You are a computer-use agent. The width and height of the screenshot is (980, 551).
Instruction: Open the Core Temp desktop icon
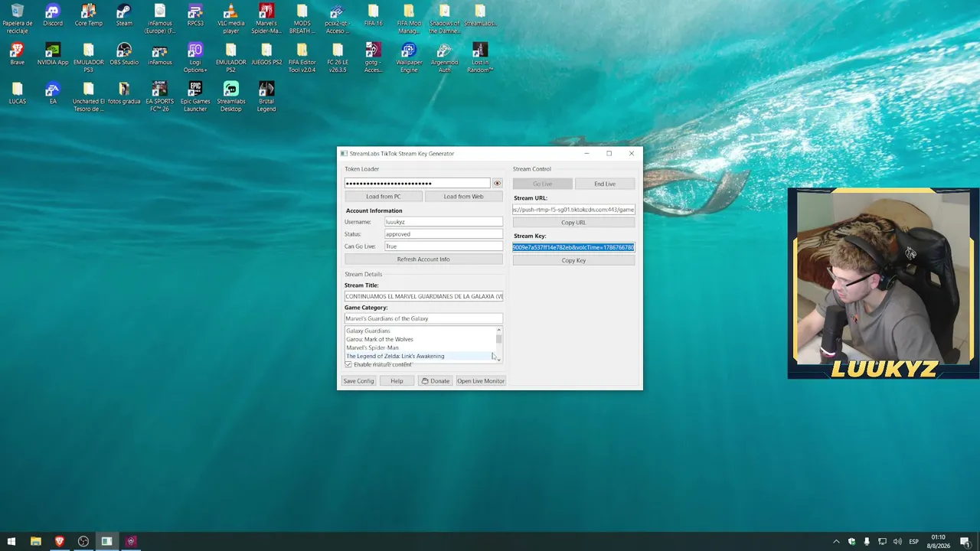pos(88,15)
